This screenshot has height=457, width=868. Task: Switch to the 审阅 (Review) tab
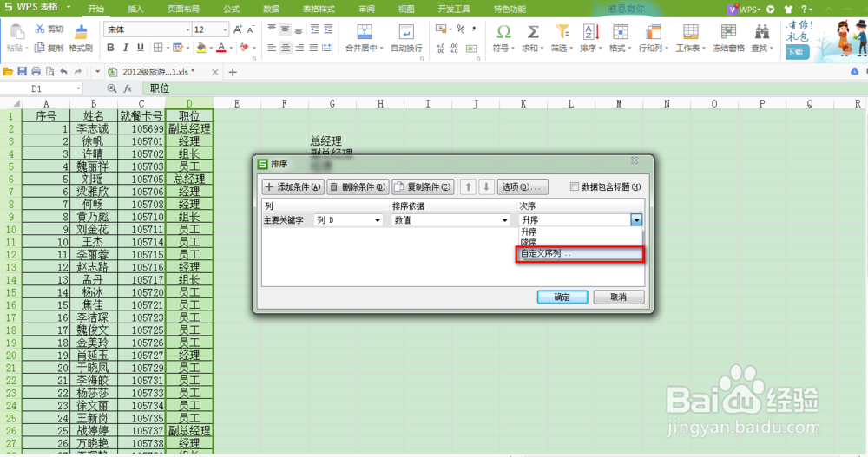(366, 9)
